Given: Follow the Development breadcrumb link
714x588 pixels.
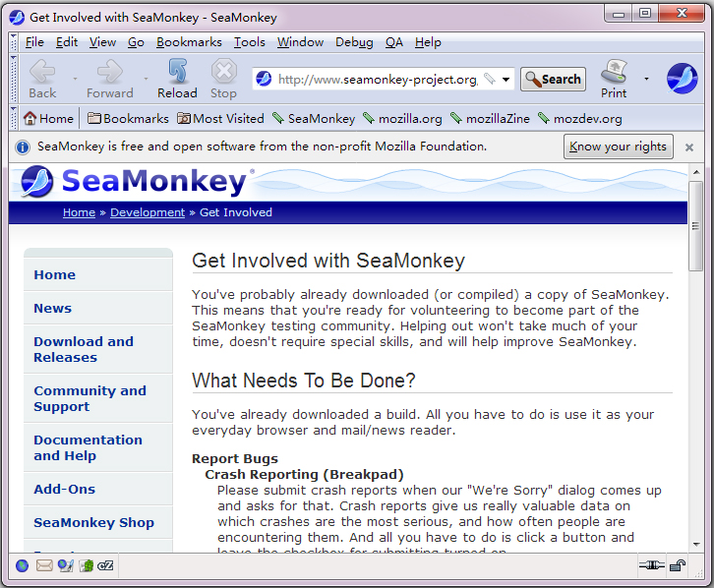Looking at the screenshot, I should 148,212.
